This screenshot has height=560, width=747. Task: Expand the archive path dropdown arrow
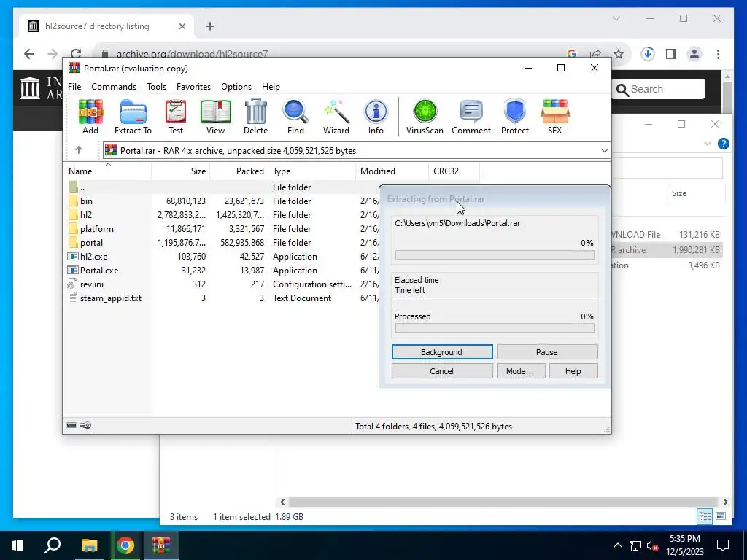point(604,150)
